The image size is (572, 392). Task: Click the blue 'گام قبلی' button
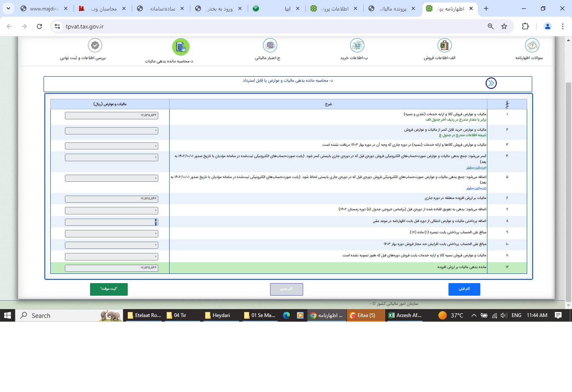(464, 289)
